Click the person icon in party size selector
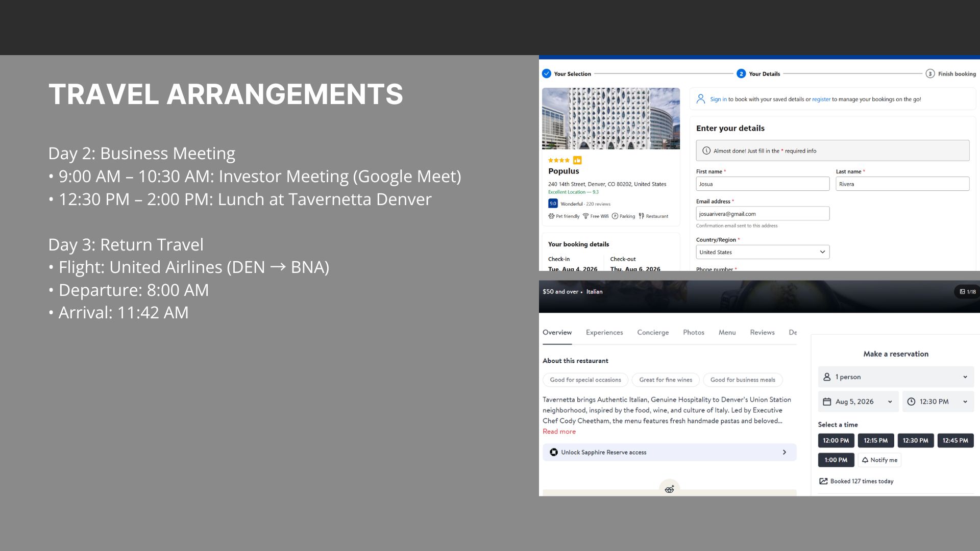 (x=827, y=377)
